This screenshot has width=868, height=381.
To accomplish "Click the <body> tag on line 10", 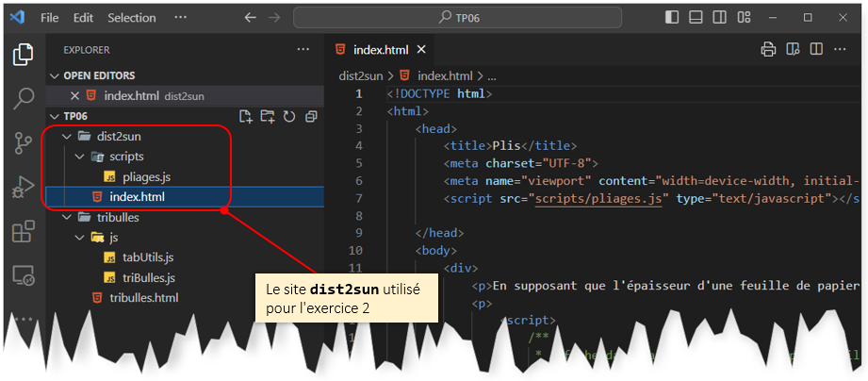I will pos(435,250).
